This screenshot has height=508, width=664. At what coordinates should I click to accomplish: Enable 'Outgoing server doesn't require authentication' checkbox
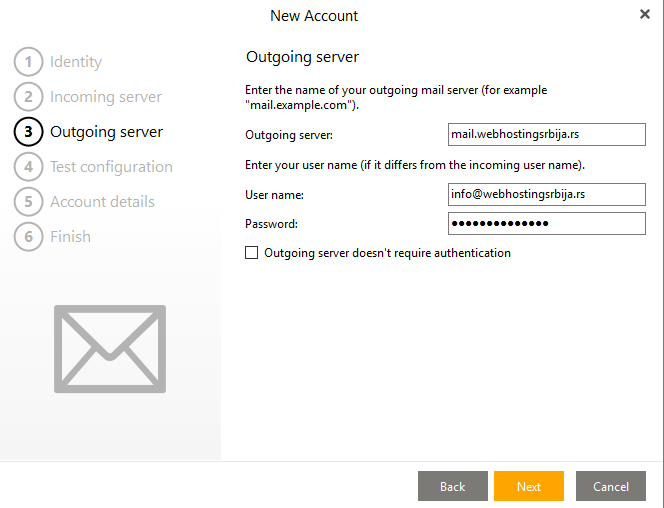pyautogui.click(x=252, y=253)
